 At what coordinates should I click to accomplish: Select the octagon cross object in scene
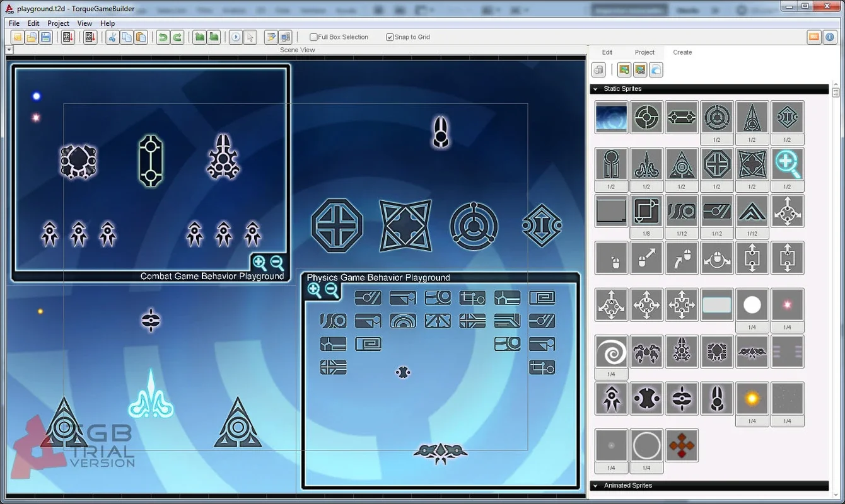(x=337, y=226)
